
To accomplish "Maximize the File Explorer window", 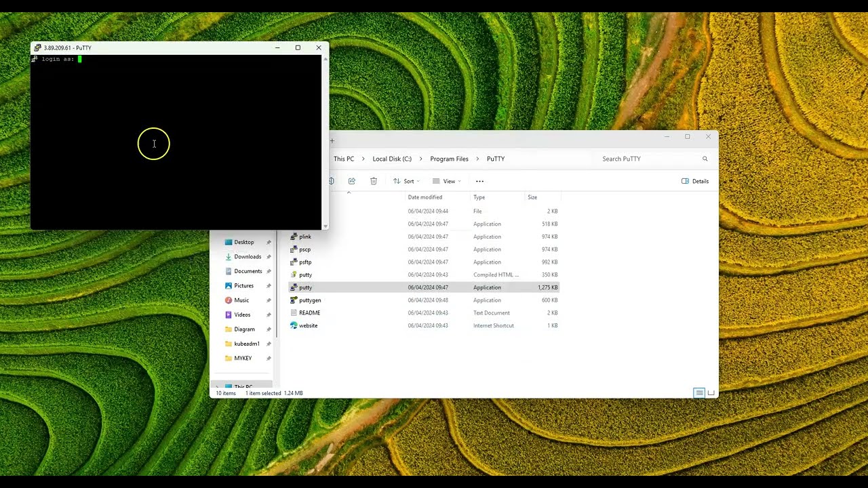I will (687, 137).
